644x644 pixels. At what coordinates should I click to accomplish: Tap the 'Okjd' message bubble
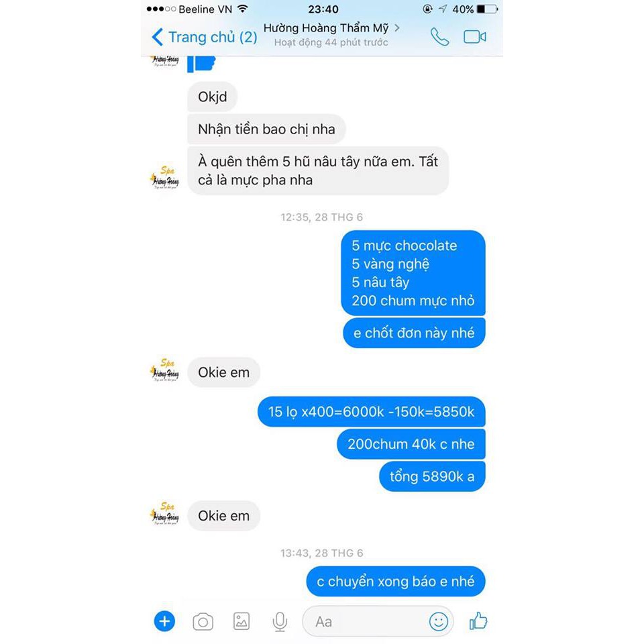(213, 97)
